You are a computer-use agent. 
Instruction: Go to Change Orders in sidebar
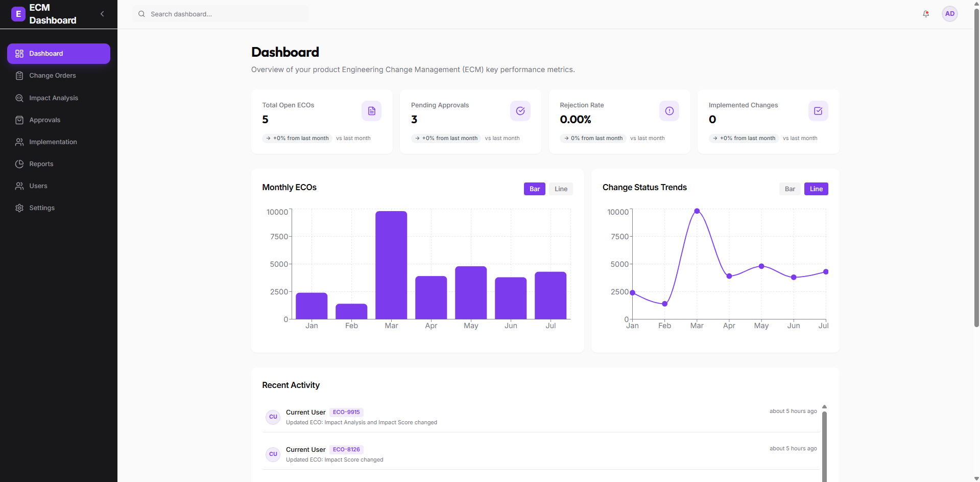(x=52, y=76)
